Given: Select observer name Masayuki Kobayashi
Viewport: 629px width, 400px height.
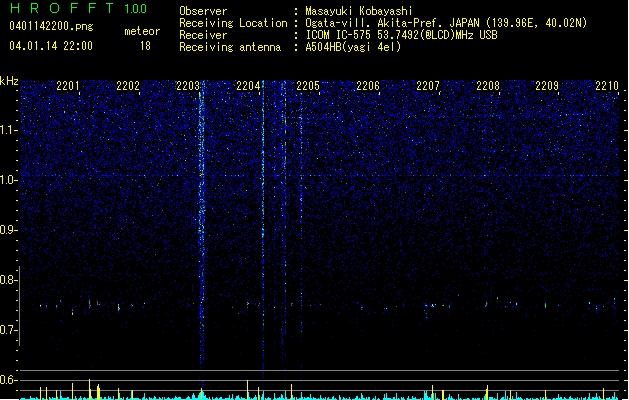Looking at the screenshot, I should 359,11.
